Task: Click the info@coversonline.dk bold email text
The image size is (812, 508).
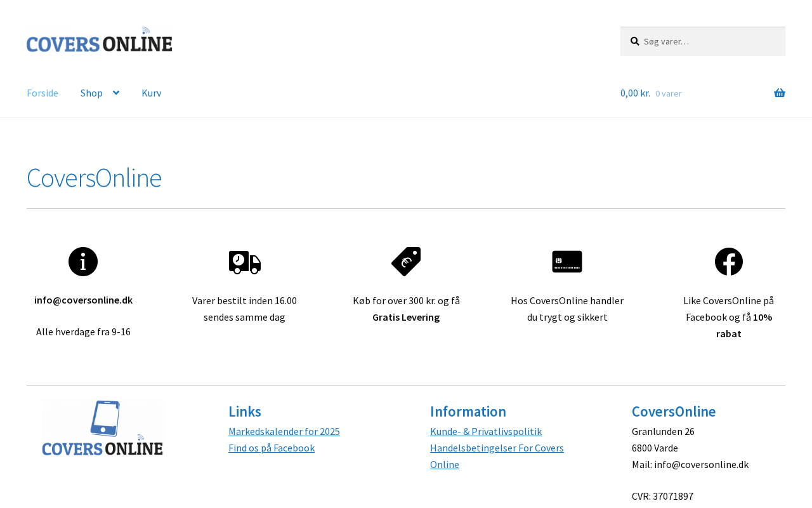Action: [x=83, y=300]
